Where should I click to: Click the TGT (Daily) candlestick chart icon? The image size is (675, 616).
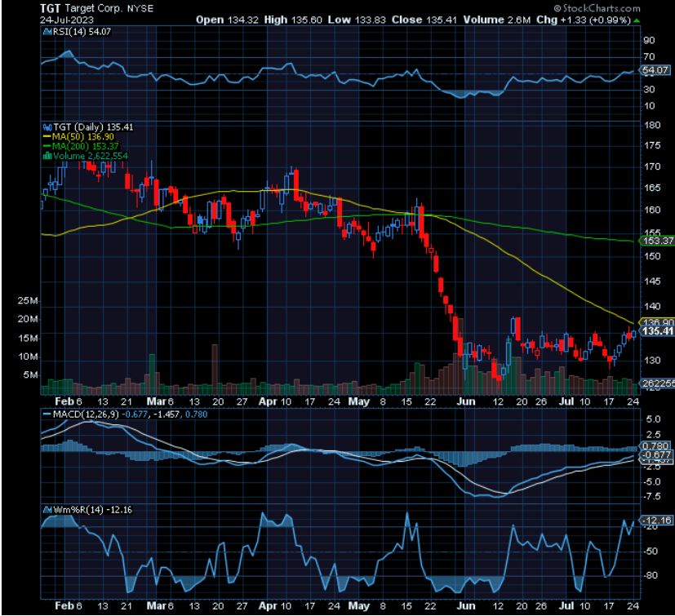point(46,126)
